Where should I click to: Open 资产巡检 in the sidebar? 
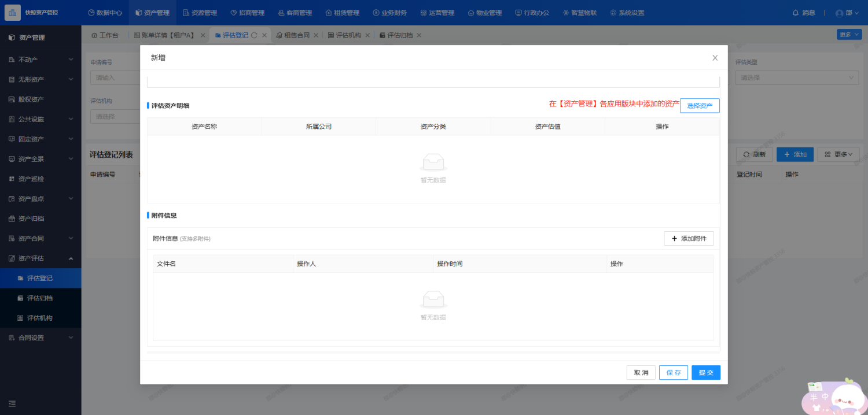41,179
